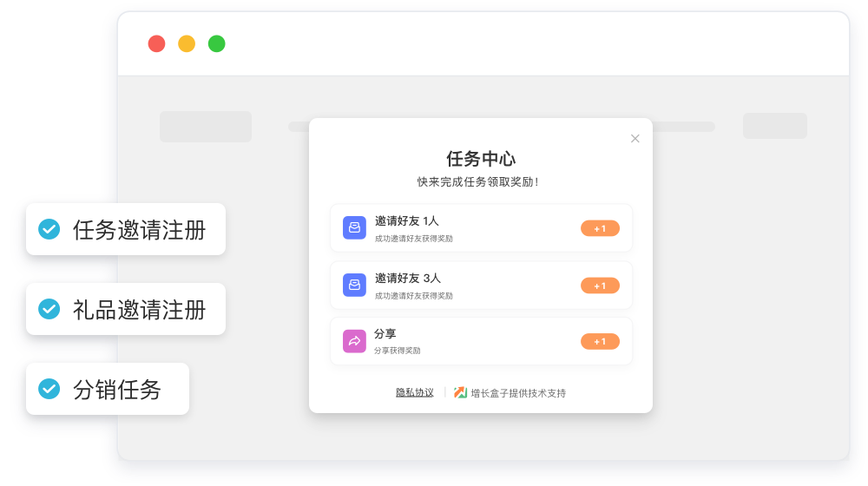This screenshot has height=486, width=868.
Task: Toggle the checkmark beside 礼品邀请注册
Action: point(49,309)
